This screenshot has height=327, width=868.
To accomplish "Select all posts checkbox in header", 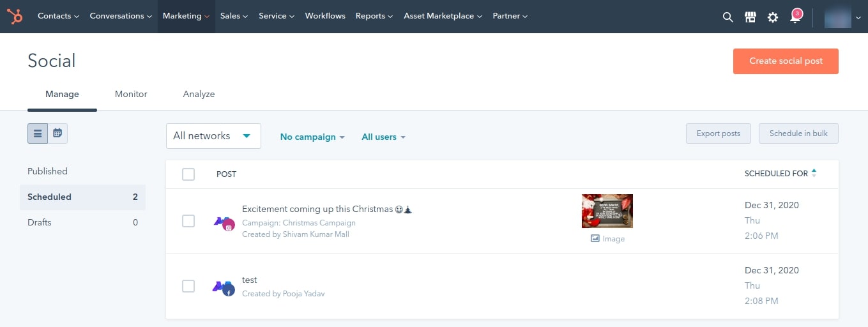I will (188, 174).
